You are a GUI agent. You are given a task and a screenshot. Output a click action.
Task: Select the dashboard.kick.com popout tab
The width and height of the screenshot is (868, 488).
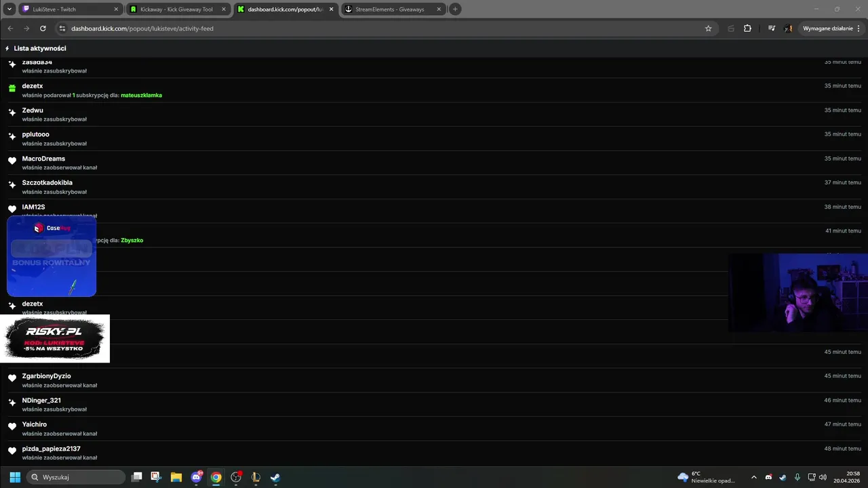pos(285,9)
